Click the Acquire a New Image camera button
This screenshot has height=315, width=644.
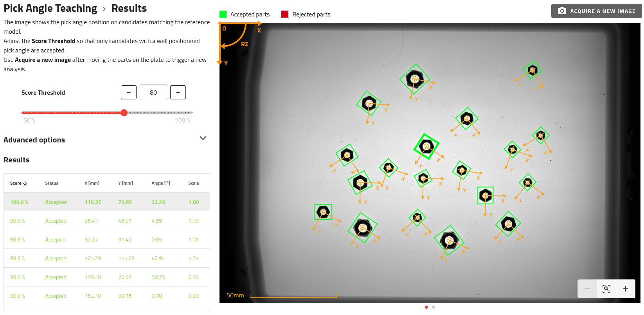[x=596, y=11]
